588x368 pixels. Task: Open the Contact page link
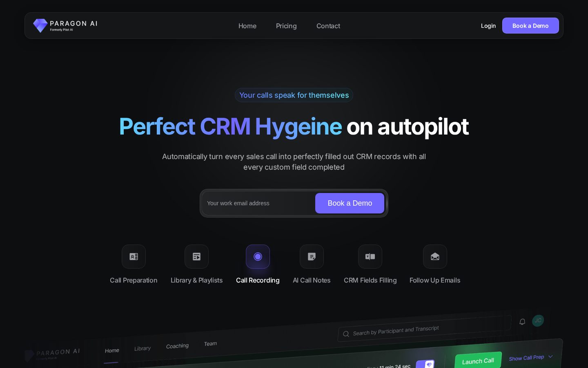(328, 26)
